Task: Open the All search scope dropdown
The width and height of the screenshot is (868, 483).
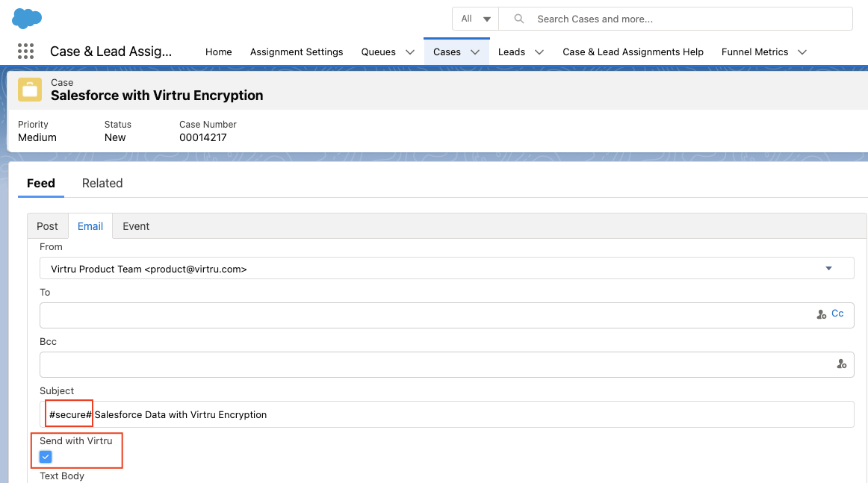Action: [476, 19]
